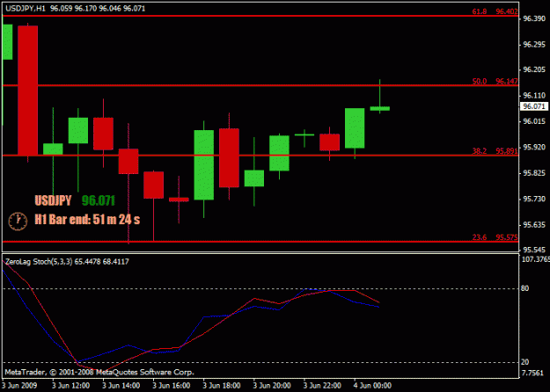Screen dimensions: 550x392
Task: Click the 95.545 price axis value
Action: 534,250
